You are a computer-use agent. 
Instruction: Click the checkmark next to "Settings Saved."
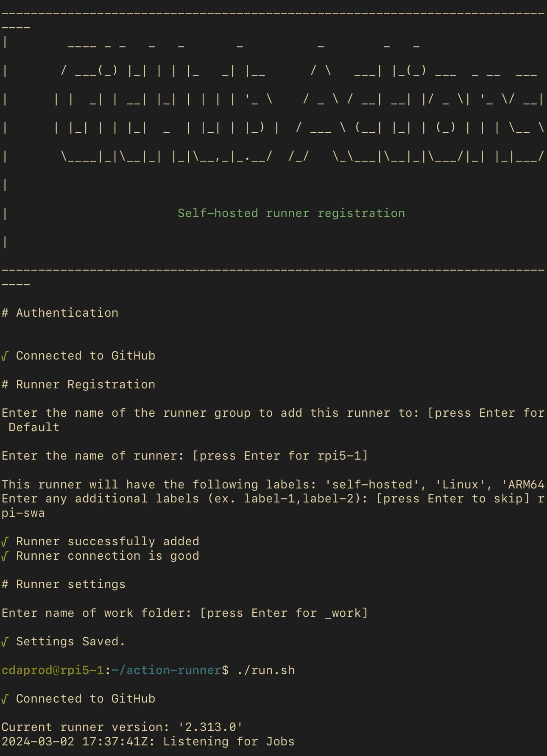tap(5, 642)
